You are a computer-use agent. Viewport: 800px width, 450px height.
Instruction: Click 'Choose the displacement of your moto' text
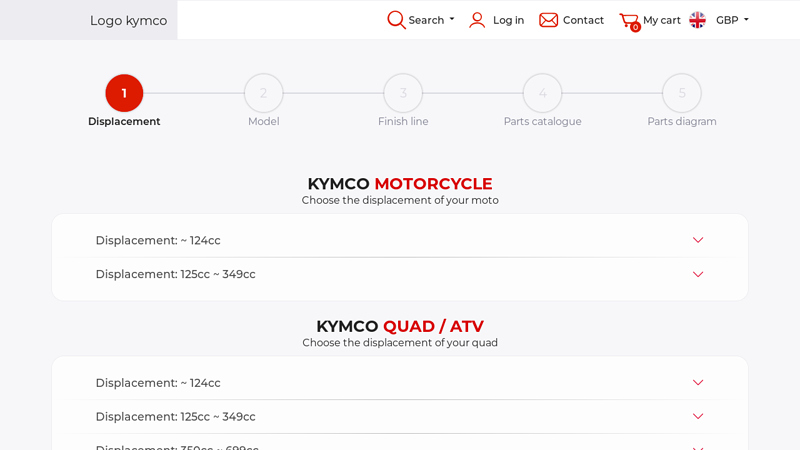[400, 200]
